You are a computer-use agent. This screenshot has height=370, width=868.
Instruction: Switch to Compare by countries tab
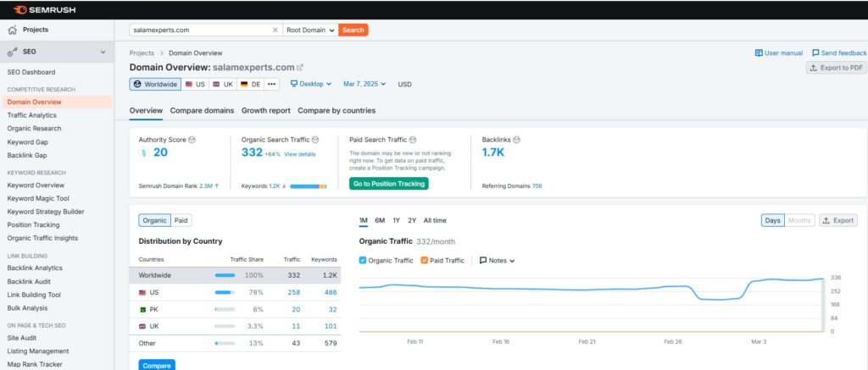(x=337, y=111)
